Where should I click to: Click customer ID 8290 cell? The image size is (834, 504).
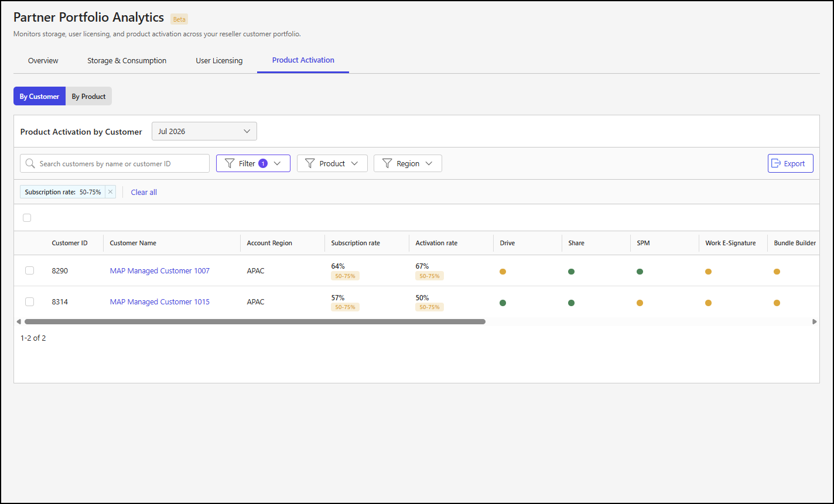coord(60,270)
